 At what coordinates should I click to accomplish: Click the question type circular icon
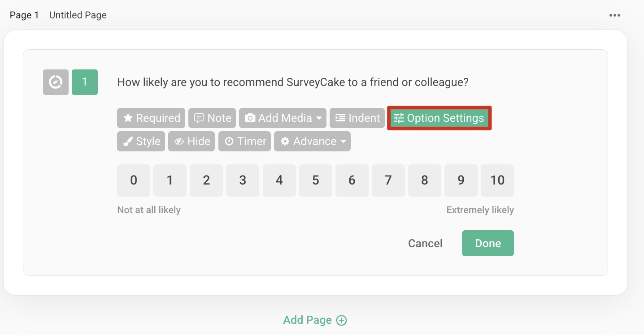click(55, 82)
